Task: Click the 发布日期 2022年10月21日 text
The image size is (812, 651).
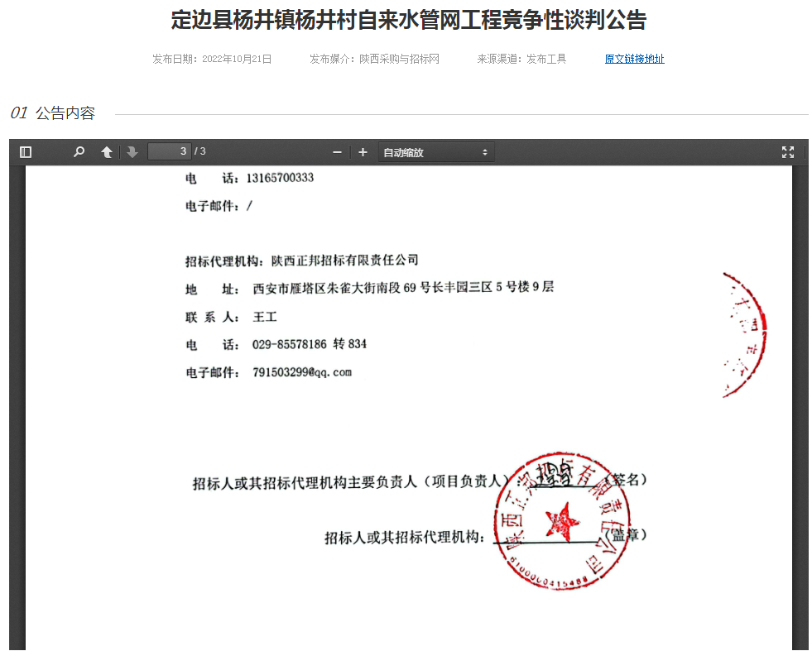Action: [x=212, y=59]
